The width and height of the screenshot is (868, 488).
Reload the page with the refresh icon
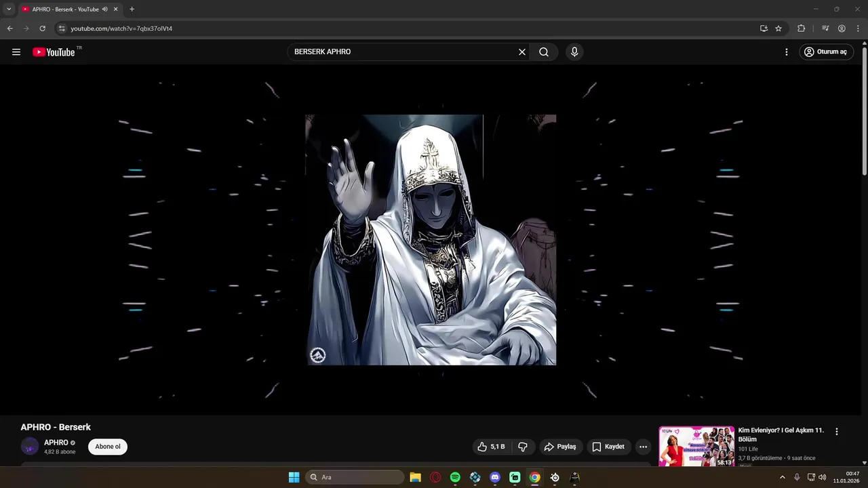pos(43,28)
